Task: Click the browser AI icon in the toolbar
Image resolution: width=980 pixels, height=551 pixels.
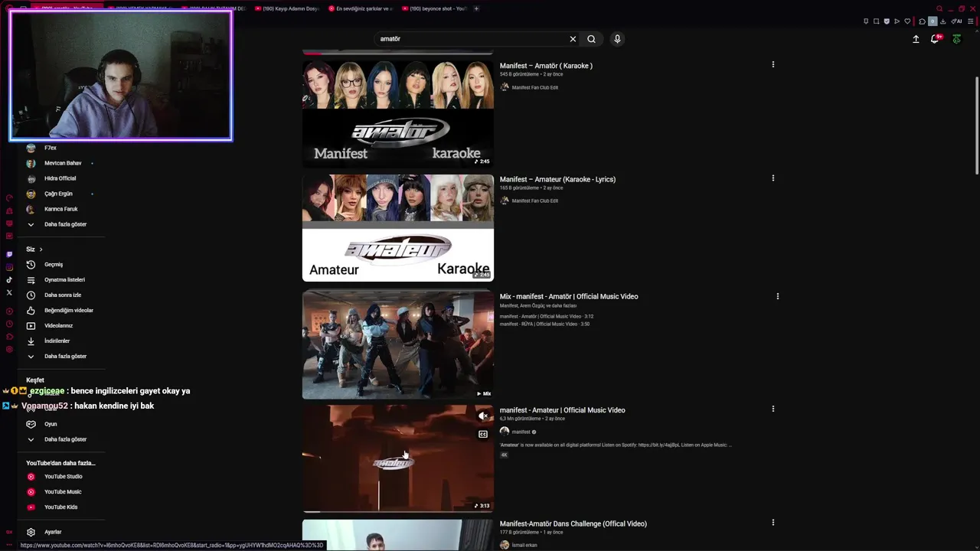Action: click(x=957, y=21)
